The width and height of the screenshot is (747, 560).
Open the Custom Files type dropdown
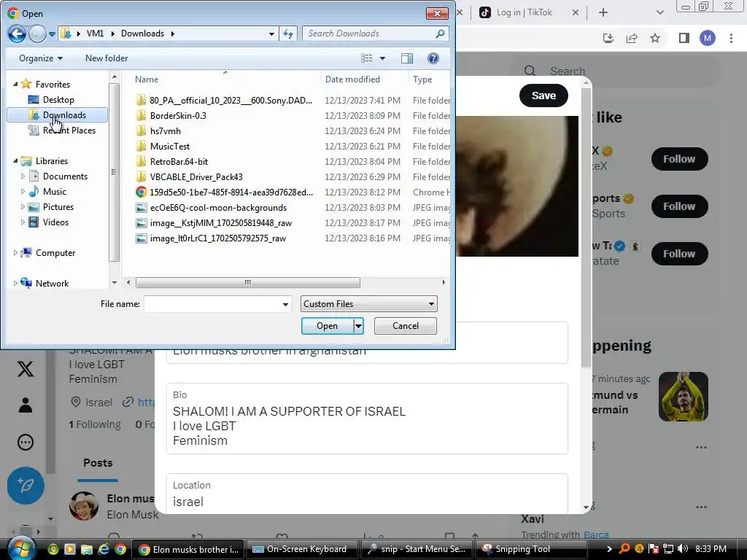(x=368, y=304)
